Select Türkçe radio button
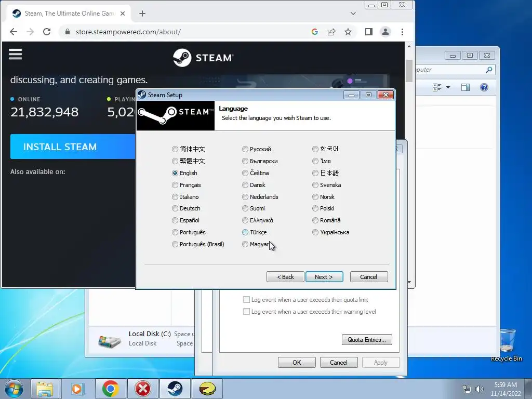Viewport: 532px width, 399px height. click(245, 232)
